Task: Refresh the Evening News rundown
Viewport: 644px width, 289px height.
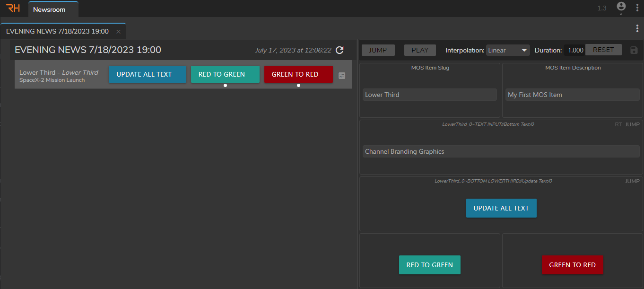Action: [339, 50]
